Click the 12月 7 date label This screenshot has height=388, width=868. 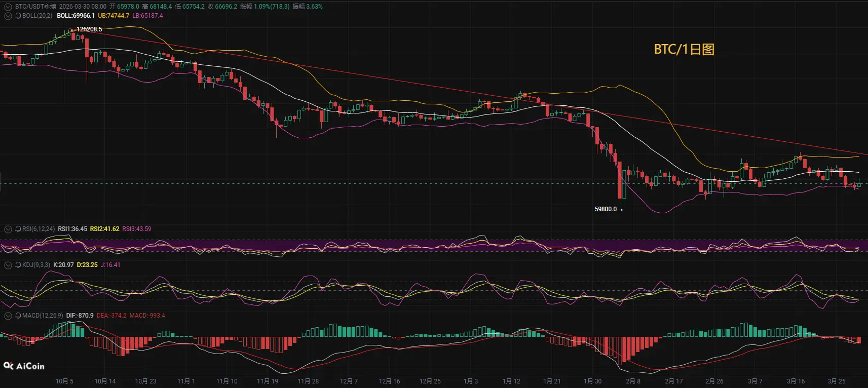349,381
